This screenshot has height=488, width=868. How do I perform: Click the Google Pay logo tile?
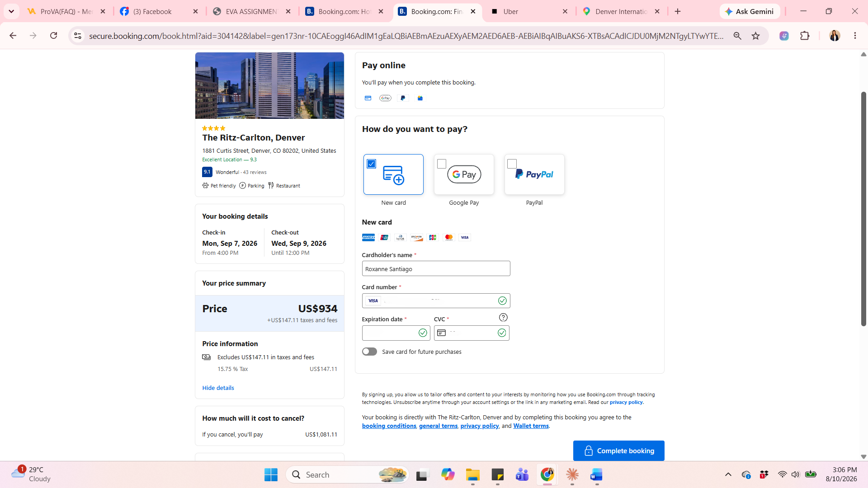click(x=464, y=174)
